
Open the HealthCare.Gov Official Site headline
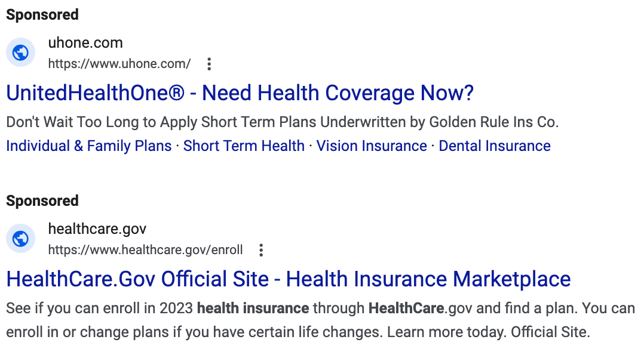(x=288, y=279)
